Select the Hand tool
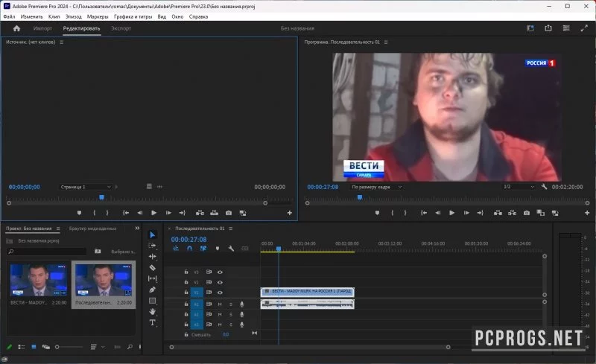Viewport: 596px width, 364px height. tap(152, 312)
